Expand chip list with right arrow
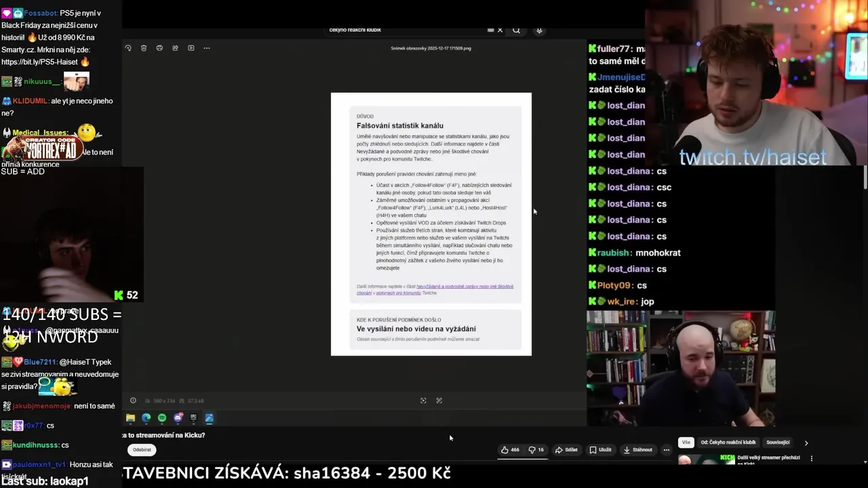This screenshot has height=488, width=868. (806, 443)
